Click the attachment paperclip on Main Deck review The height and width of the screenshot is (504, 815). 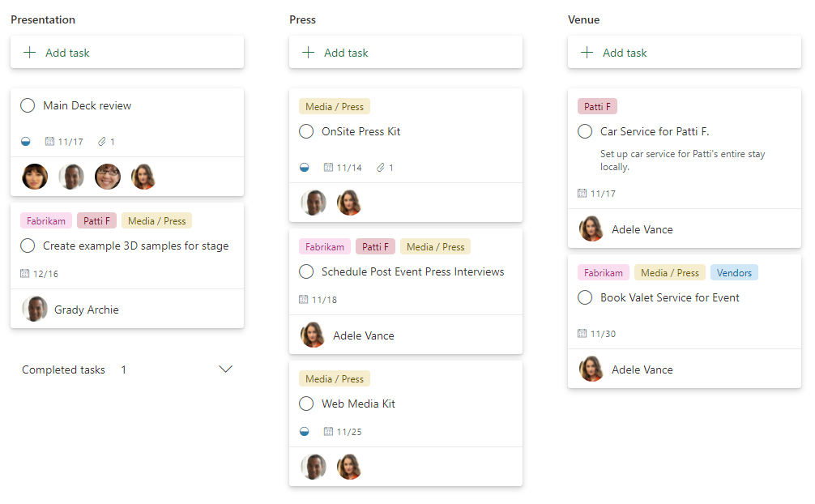101,142
